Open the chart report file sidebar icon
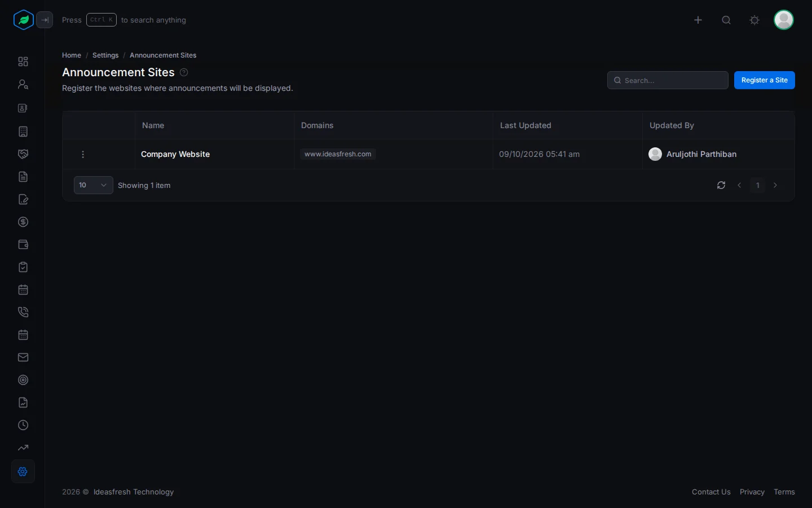 23,402
